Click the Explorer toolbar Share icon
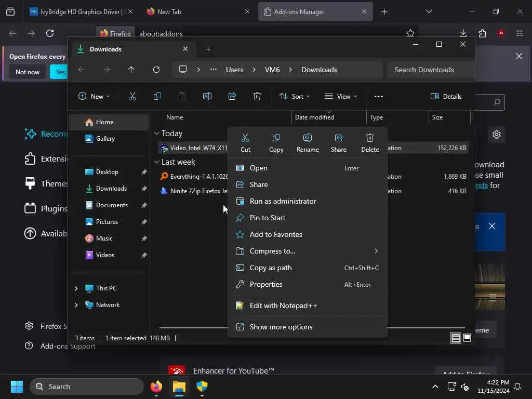Screen dimensions: 532x399 232,96
